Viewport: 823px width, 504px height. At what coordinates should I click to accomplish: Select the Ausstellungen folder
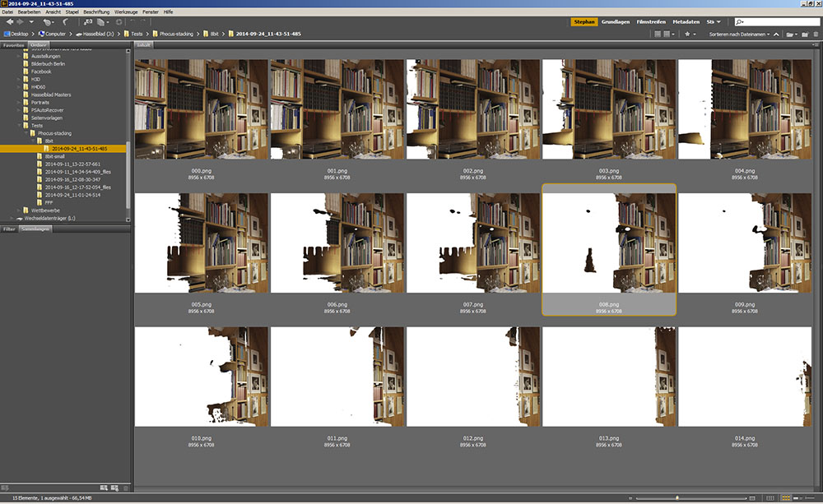pyautogui.click(x=45, y=56)
